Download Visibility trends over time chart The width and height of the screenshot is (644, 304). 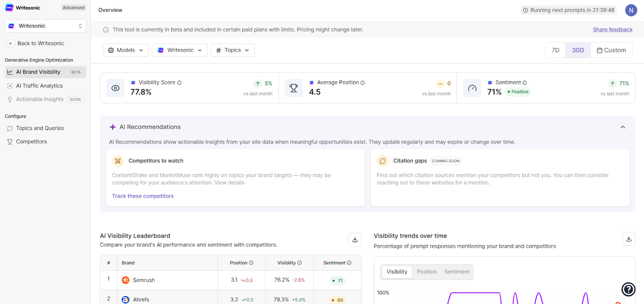pyautogui.click(x=629, y=239)
